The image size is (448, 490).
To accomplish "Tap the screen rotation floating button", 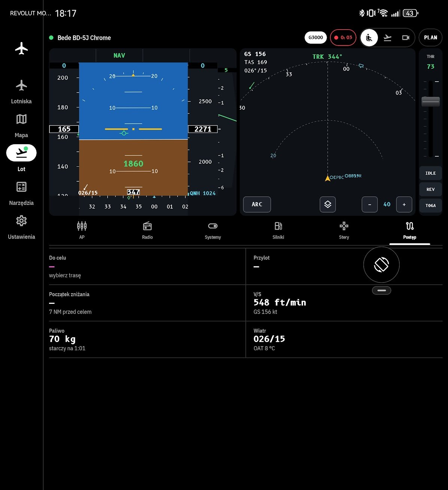I will (x=381, y=265).
